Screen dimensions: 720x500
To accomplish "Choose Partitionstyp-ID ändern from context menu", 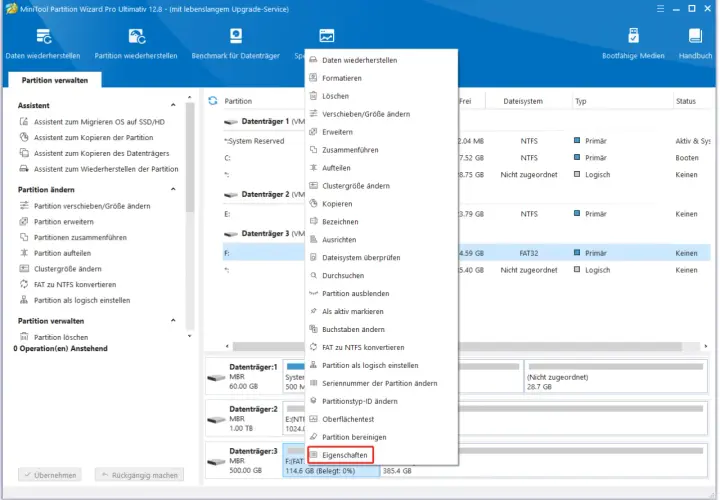I will click(381, 401).
